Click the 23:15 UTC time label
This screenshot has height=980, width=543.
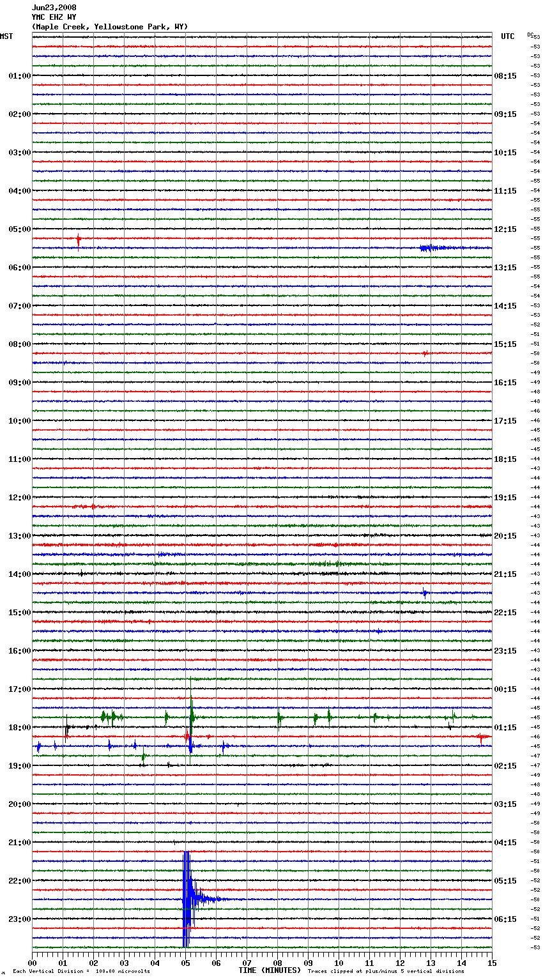tap(505, 651)
